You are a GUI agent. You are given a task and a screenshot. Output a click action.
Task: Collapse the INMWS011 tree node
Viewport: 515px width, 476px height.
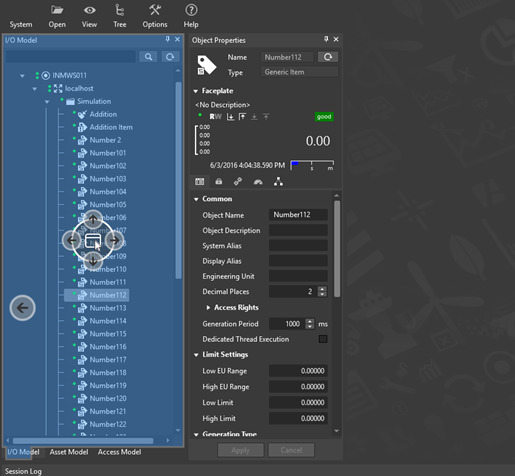(22, 76)
